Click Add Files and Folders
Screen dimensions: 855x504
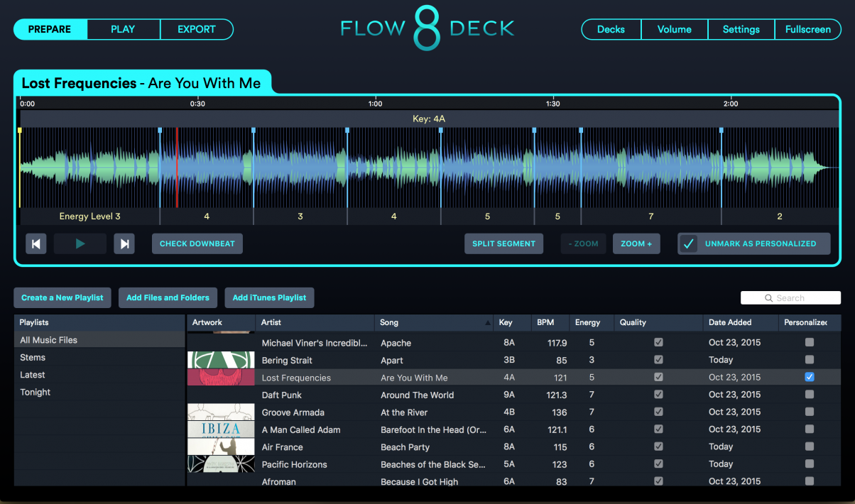(168, 297)
